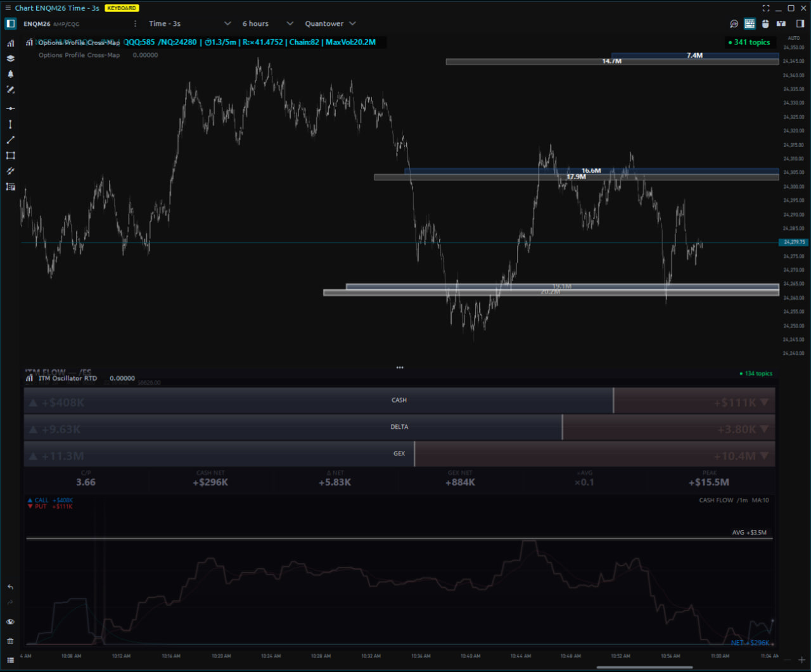Viewport: 811px width, 672px height.
Task: Click the layers stack icon in sidebar
Action: click(x=10, y=58)
